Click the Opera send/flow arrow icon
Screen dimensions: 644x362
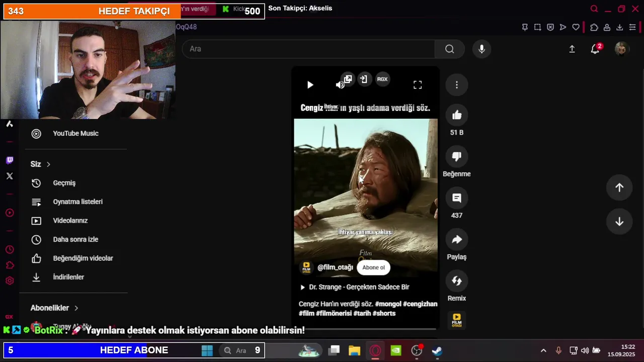coord(563,27)
